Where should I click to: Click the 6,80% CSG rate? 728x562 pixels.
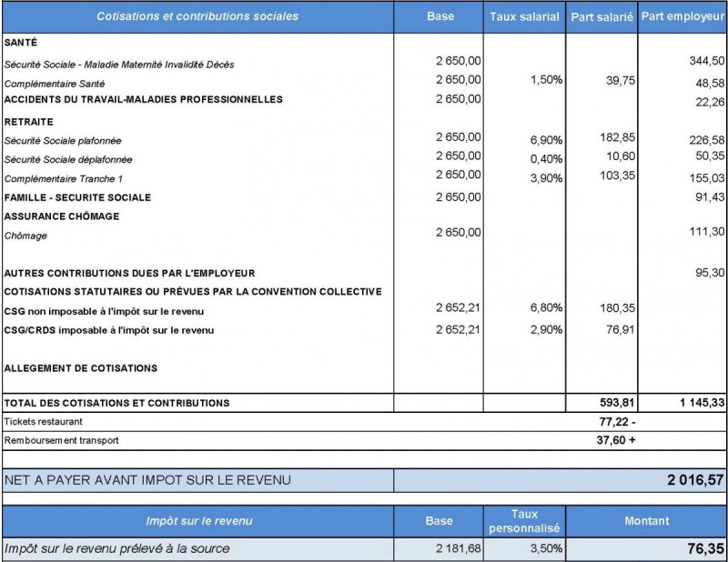(x=547, y=307)
